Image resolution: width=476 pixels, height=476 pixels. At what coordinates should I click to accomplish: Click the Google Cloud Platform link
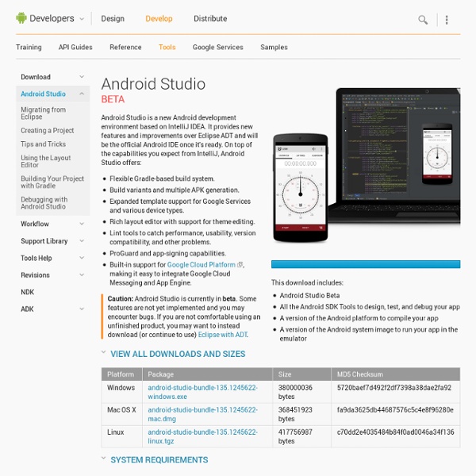(202, 265)
